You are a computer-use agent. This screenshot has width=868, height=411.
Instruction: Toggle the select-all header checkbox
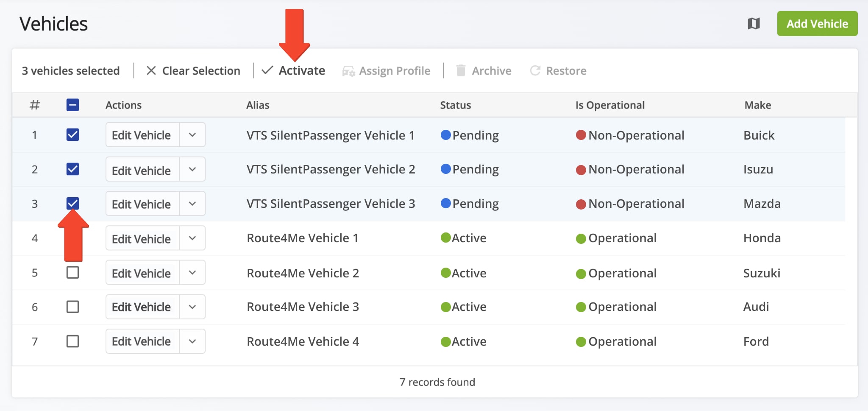pos(73,105)
